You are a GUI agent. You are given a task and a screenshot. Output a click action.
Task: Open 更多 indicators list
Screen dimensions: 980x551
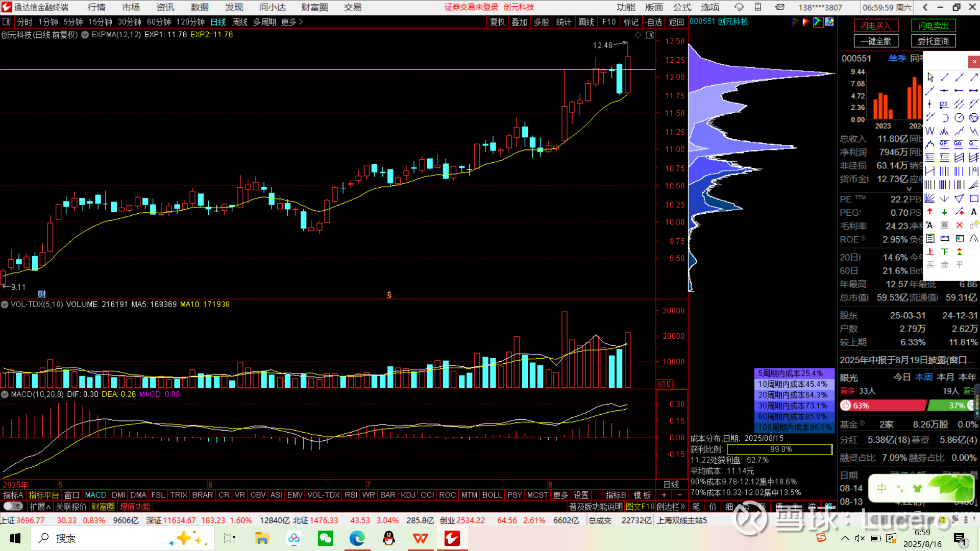click(560, 495)
